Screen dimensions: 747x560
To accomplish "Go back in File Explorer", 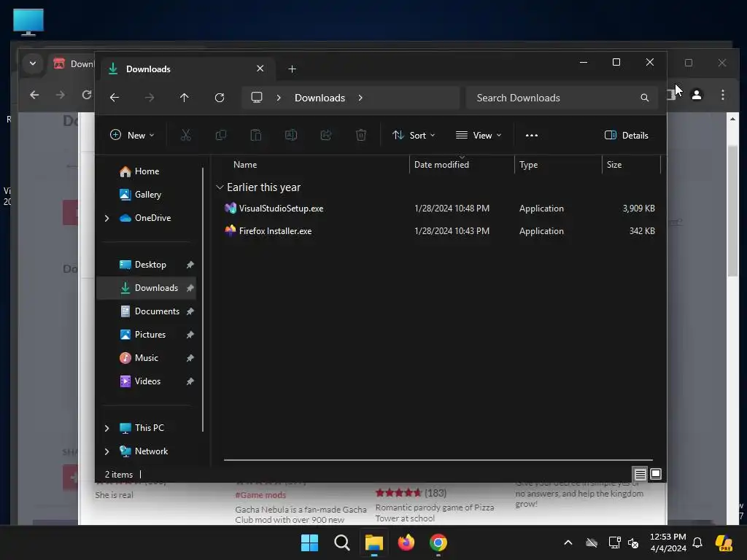I will pyautogui.click(x=115, y=98).
